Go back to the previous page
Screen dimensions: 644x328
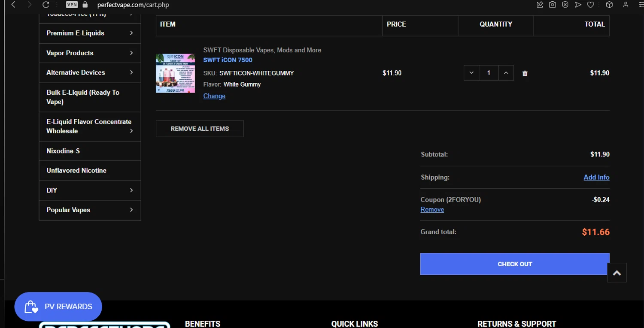coord(13,5)
